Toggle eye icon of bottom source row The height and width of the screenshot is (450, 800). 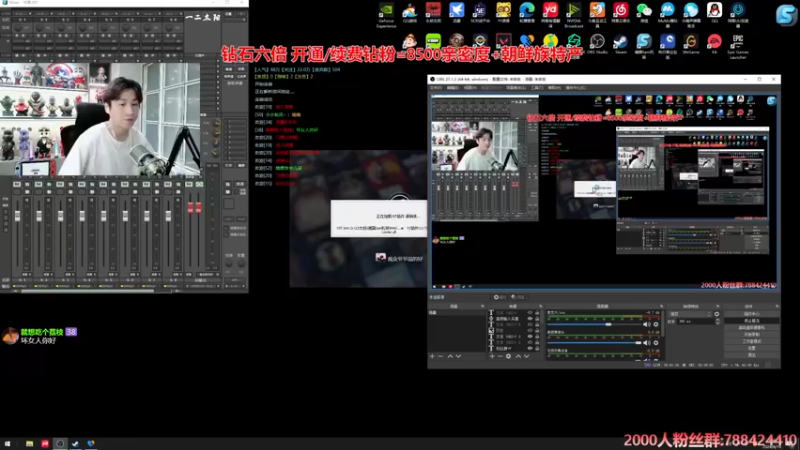tap(530, 348)
